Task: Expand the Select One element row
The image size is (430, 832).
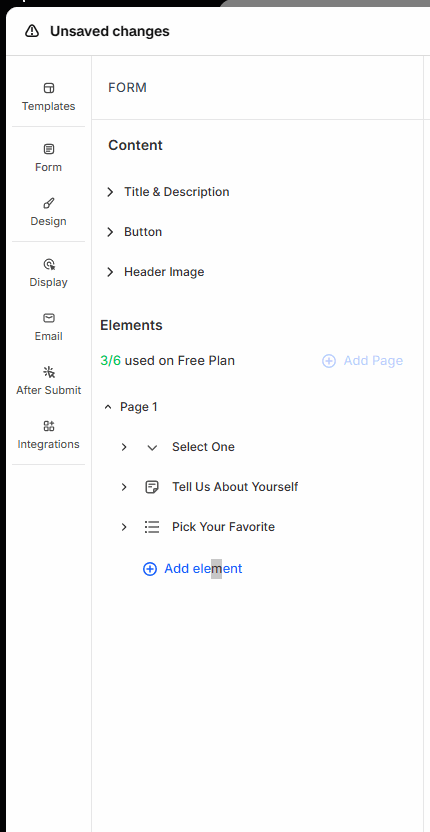Action: [x=124, y=447]
